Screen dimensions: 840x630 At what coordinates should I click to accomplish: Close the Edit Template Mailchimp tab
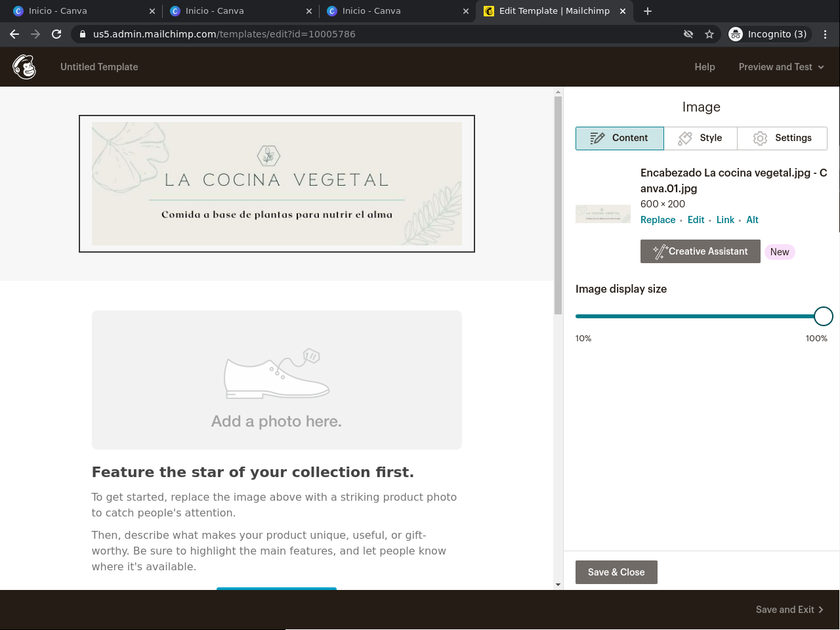tap(623, 11)
